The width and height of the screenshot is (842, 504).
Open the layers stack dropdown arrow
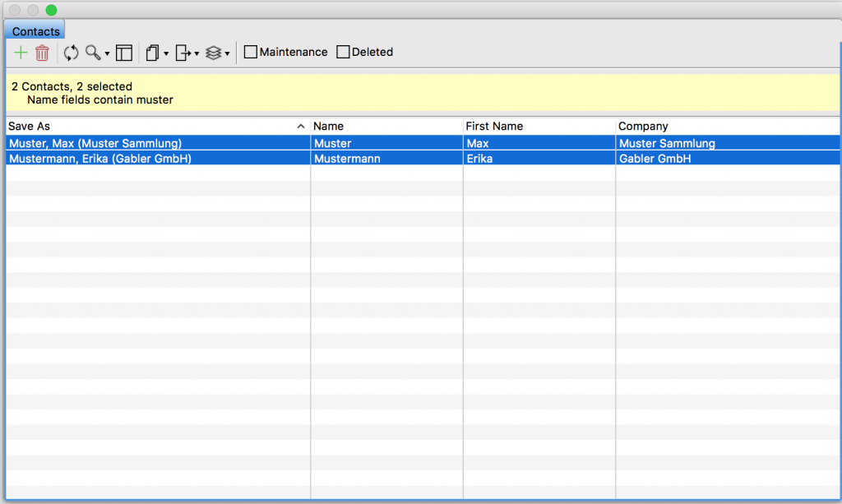227,53
